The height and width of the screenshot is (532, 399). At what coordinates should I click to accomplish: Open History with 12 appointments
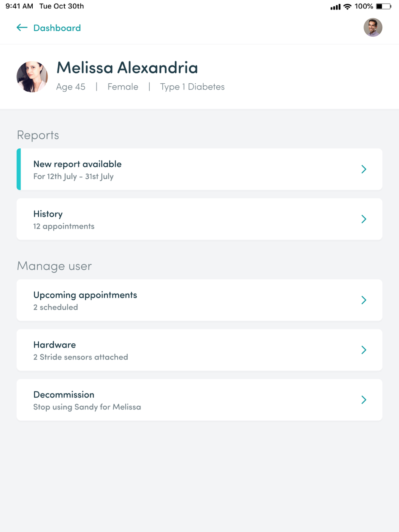coord(199,219)
